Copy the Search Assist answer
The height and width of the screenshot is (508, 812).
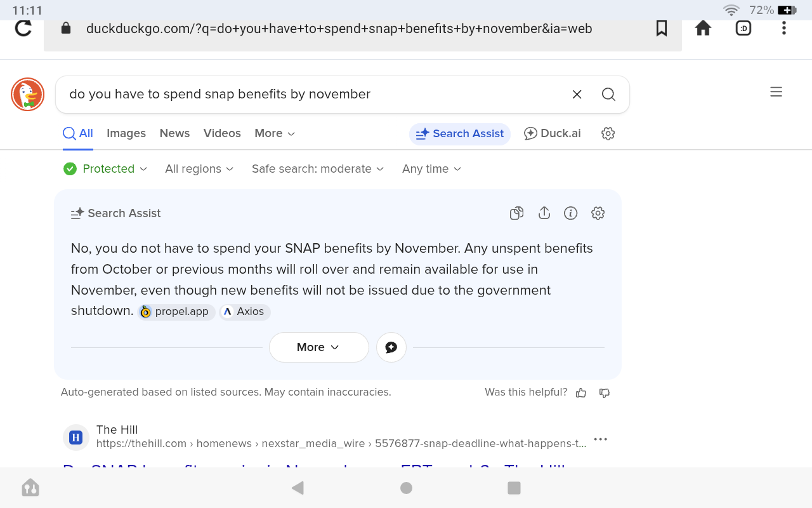coord(516,213)
